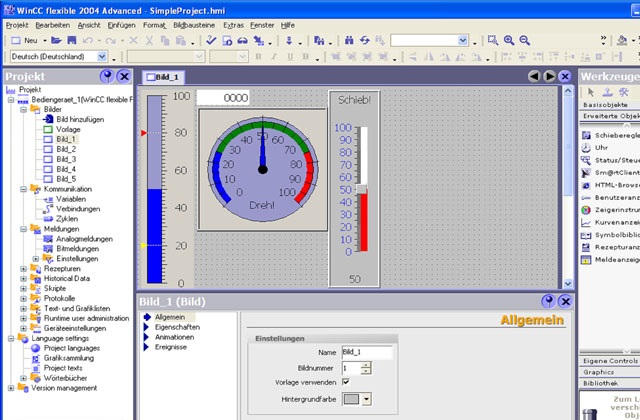The height and width of the screenshot is (420, 640).
Task: Click the Neu new project button
Action: coord(24,40)
